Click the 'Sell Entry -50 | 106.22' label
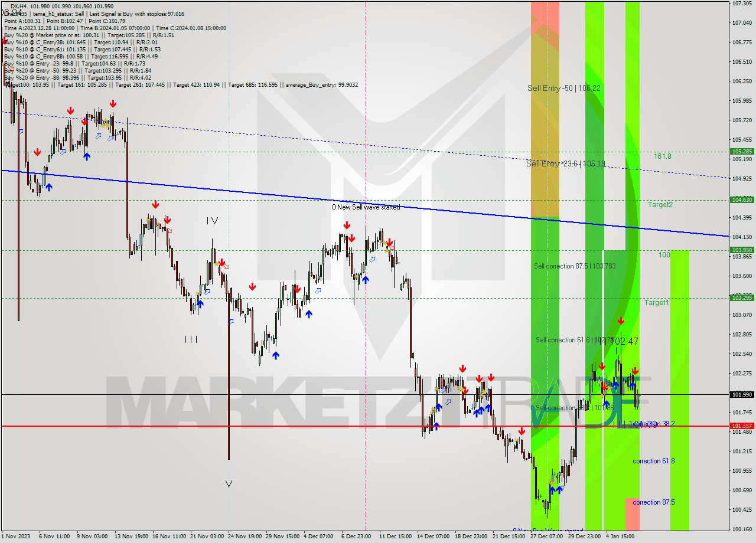Viewport: 756px width, 543px height. click(x=564, y=88)
